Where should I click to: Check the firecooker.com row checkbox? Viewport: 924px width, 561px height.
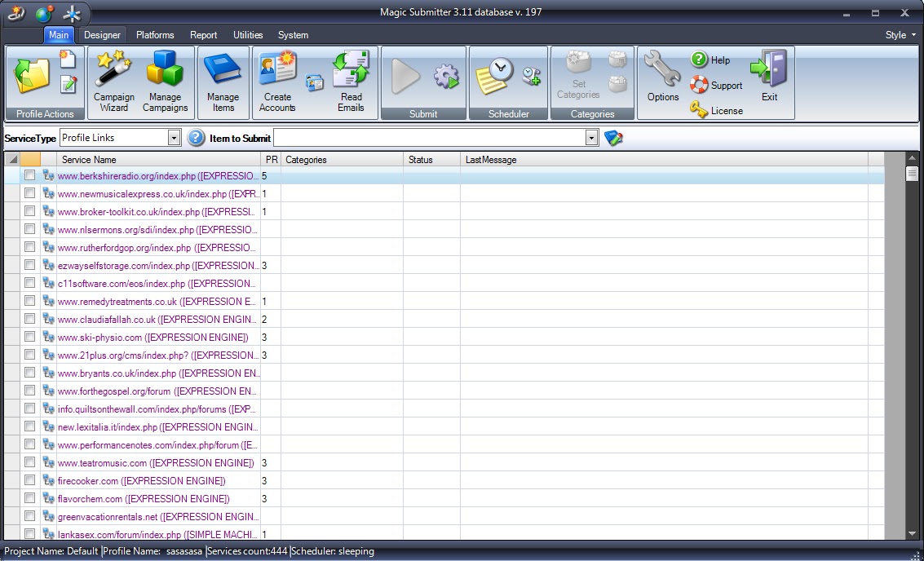(30, 479)
